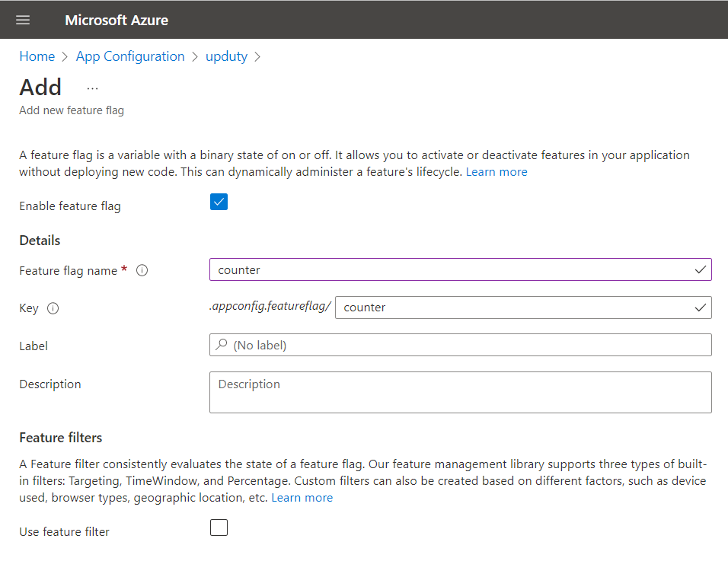Click the Microsoft Azure header title
This screenshot has height=561, width=728.
[117, 20]
